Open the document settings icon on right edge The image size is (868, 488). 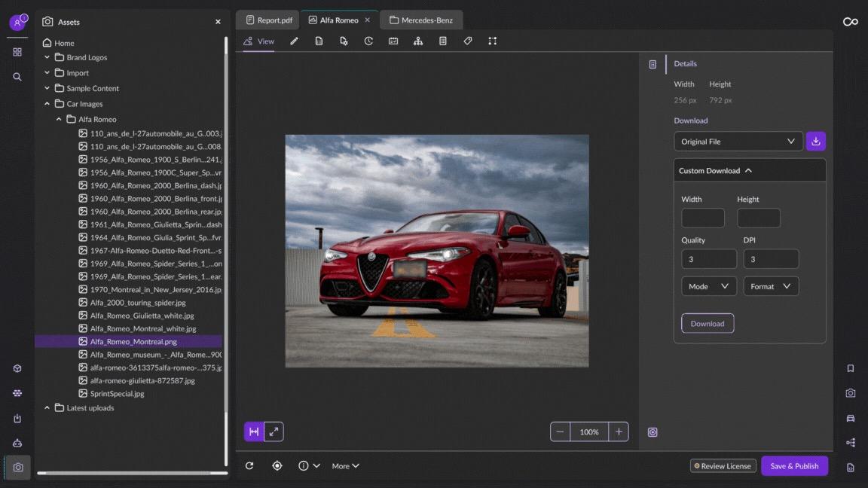coord(850,468)
